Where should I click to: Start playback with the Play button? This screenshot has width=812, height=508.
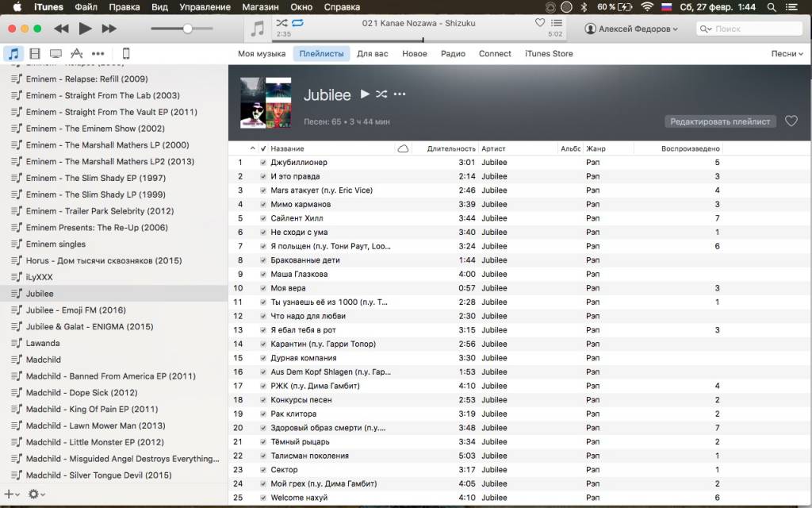(x=85, y=29)
